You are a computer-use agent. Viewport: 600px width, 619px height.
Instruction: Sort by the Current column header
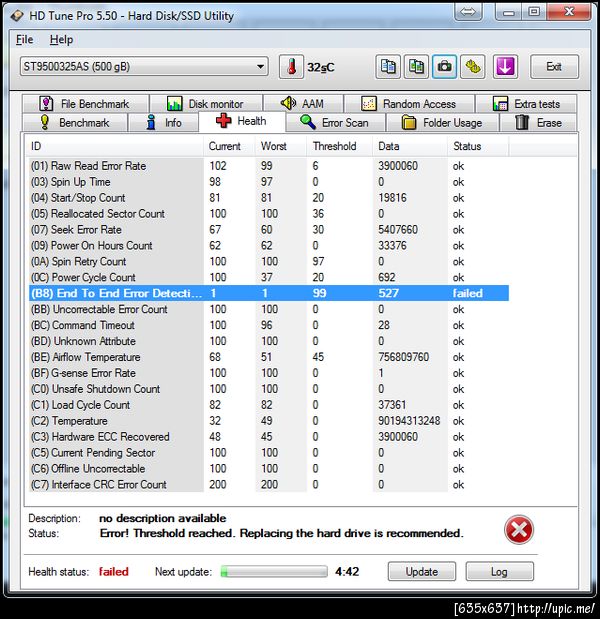click(229, 146)
